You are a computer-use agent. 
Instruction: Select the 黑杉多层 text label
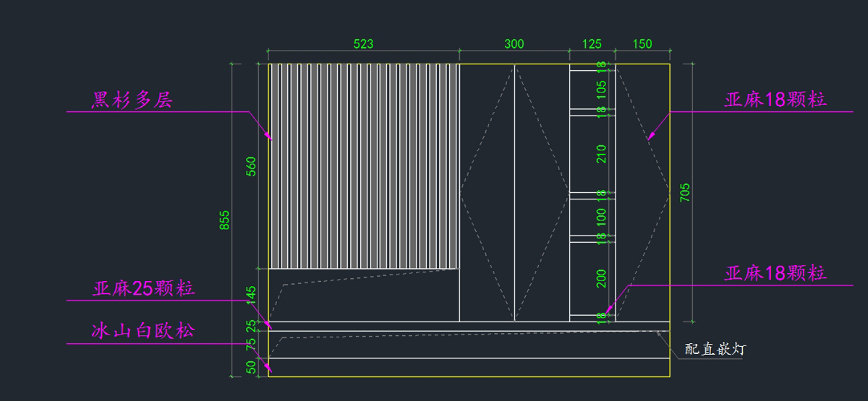click(x=132, y=100)
